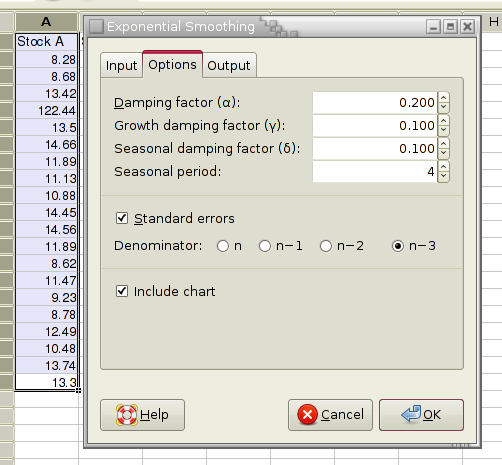The image size is (502, 465).
Task: Increase the Damping factor spinner up arrow
Action: tap(443, 98)
